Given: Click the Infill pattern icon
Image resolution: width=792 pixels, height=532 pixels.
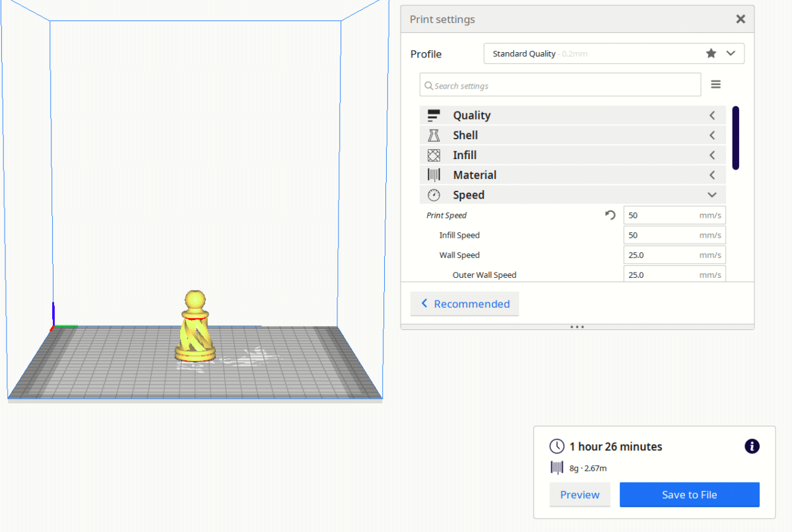Looking at the screenshot, I should tap(434, 154).
